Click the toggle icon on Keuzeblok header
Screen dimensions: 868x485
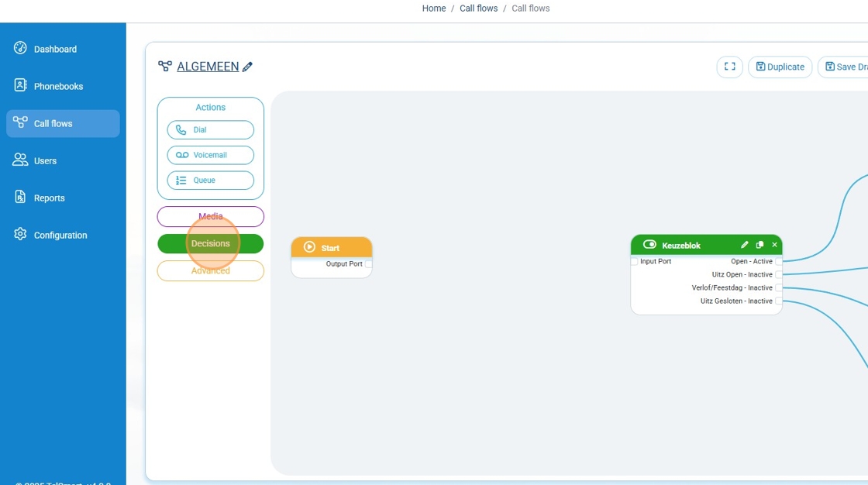point(649,245)
